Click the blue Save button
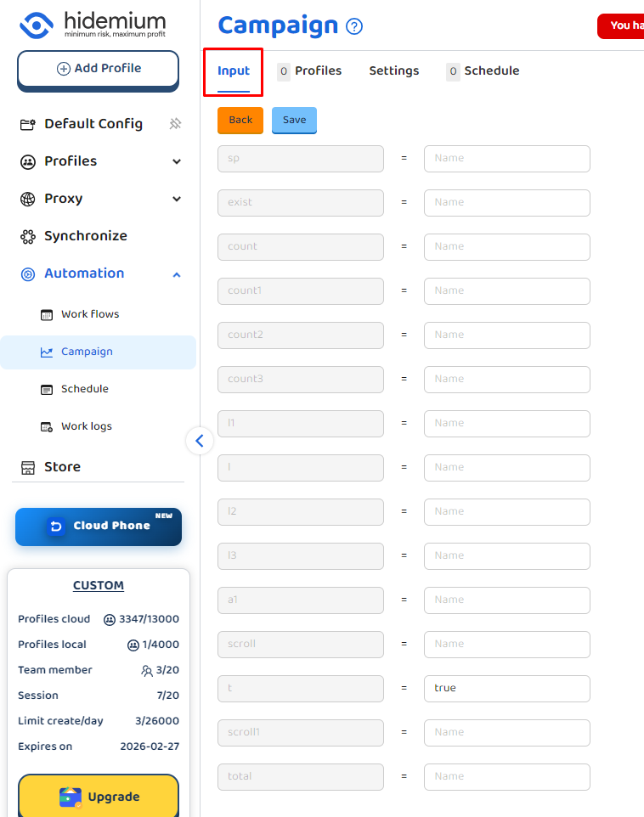644x817 pixels. 294,120
